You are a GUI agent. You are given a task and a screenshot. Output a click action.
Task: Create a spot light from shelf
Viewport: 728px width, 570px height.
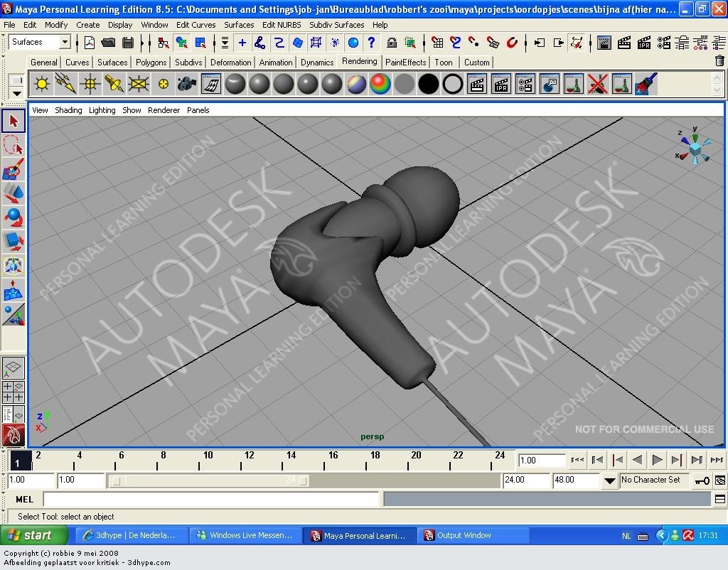pyautogui.click(x=114, y=84)
